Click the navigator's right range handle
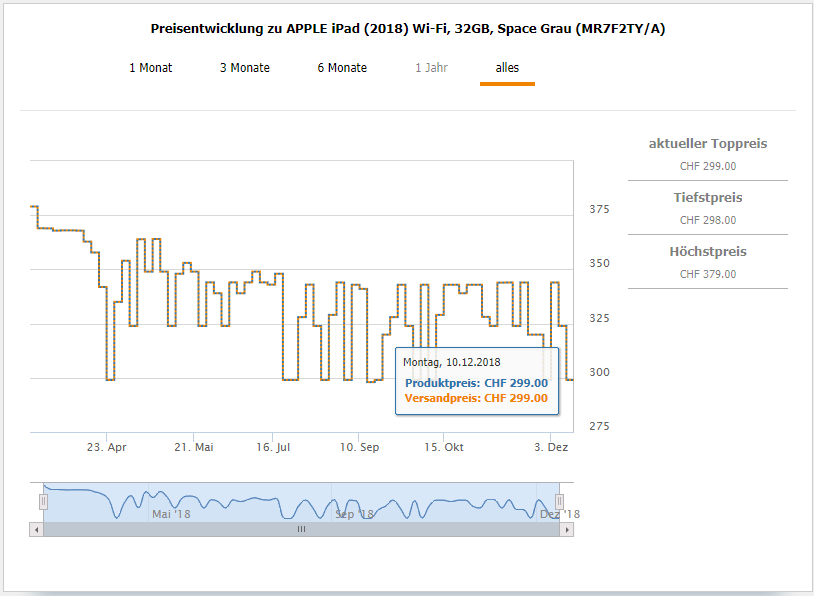The image size is (814, 596). point(560,501)
